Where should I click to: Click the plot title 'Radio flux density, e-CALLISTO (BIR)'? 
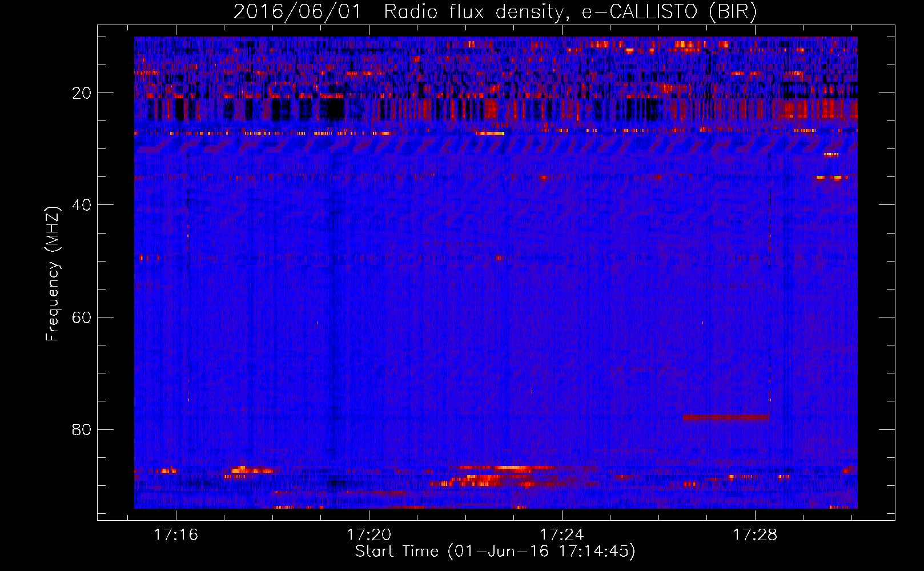pyautogui.click(x=570, y=11)
